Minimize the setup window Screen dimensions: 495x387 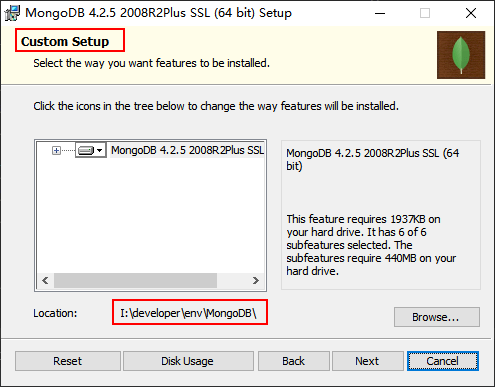tap(380, 13)
